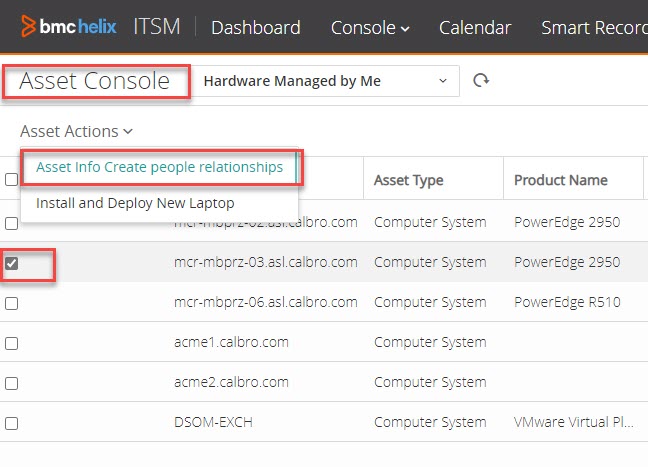The image size is (648, 467).
Task: Expand the Console menu
Action: [x=370, y=28]
